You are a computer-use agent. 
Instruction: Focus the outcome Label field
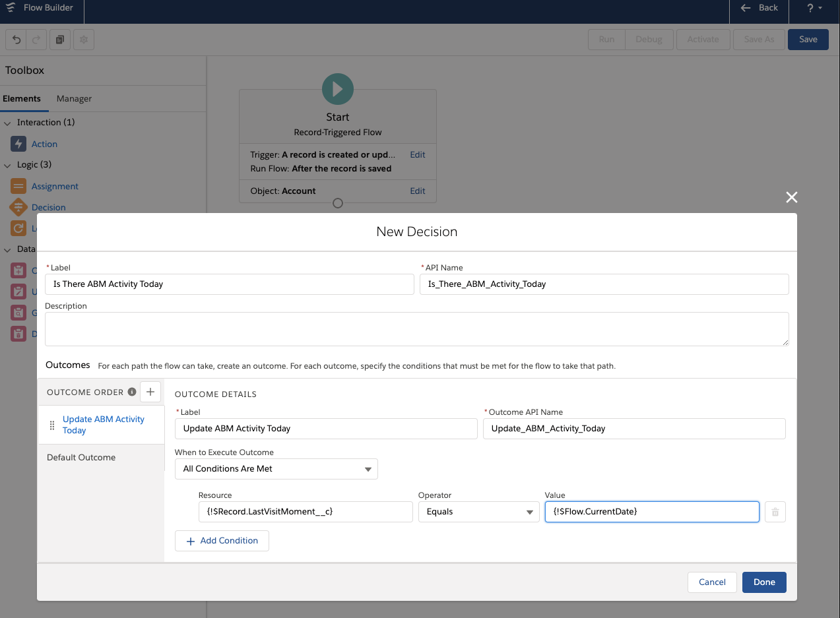click(x=326, y=429)
